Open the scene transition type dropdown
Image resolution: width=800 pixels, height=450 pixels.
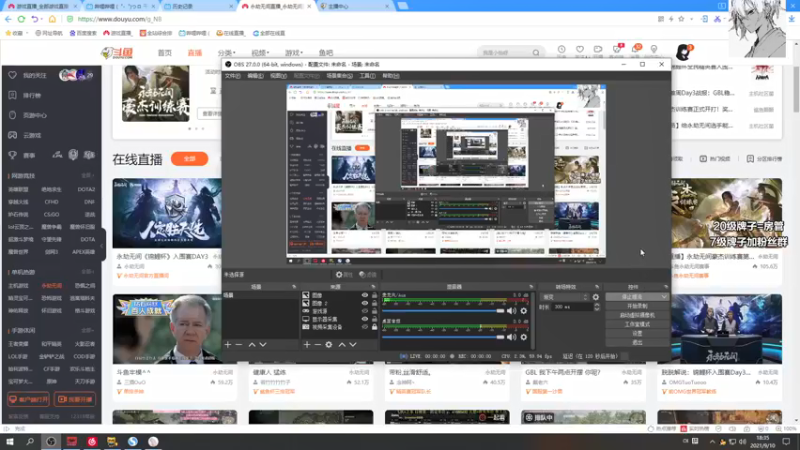click(563, 297)
